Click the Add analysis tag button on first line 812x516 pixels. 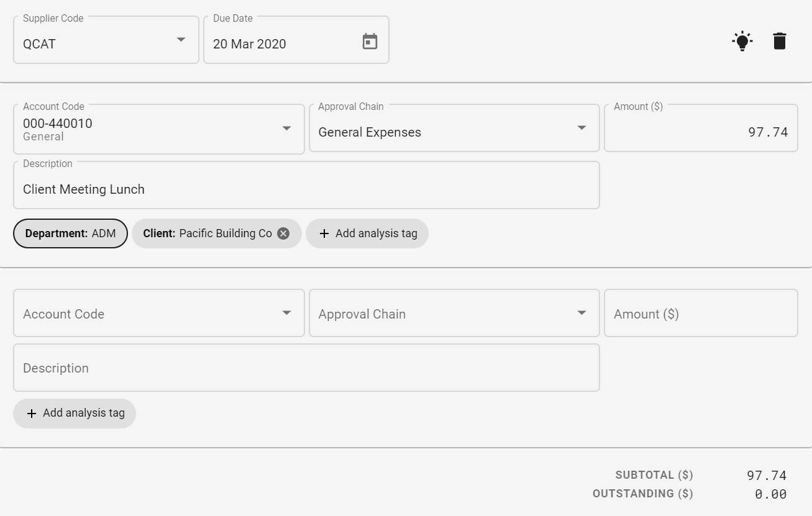point(367,233)
